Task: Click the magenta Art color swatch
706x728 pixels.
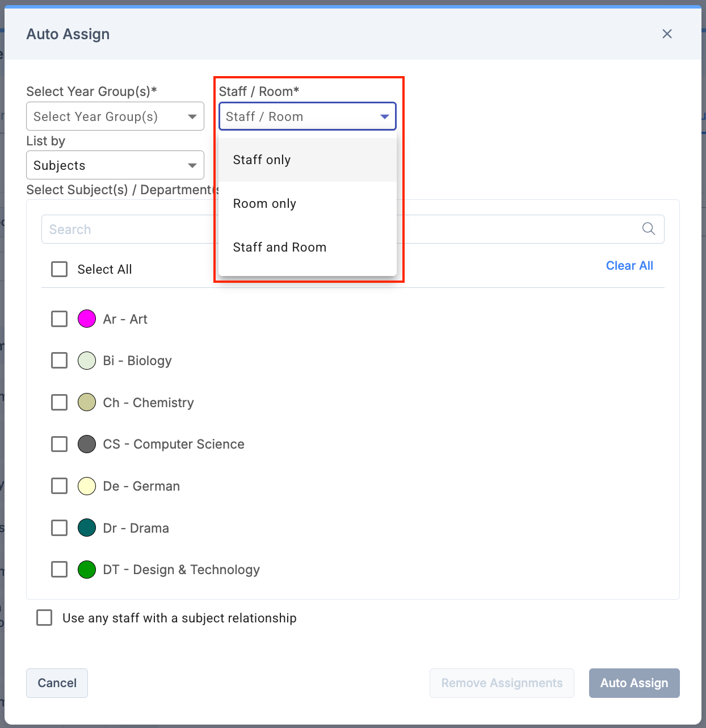Action: [87, 319]
